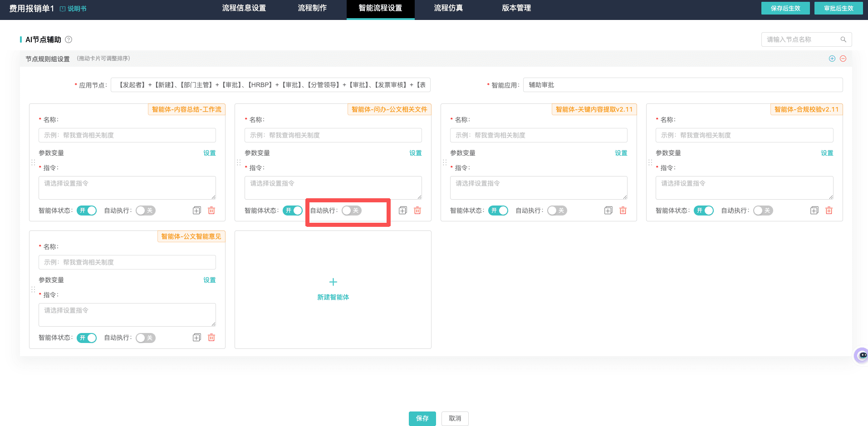The width and height of the screenshot is (868, 426).
Task: Enable 自动执行 for 智能体-公文智能意见 card
Action: click(146, 338)
